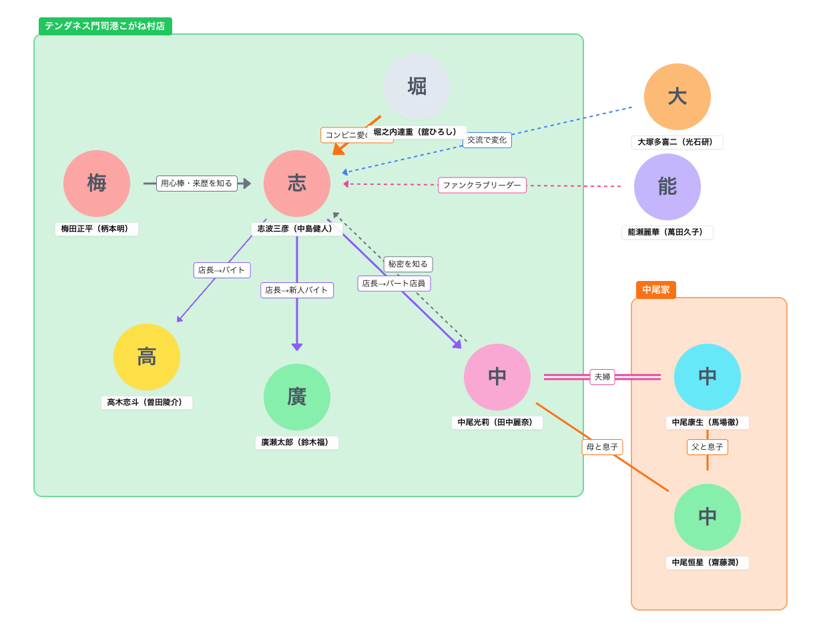
Task: Select the 梅 circle node
Action: pyautogui.click(x=97, y=184)
